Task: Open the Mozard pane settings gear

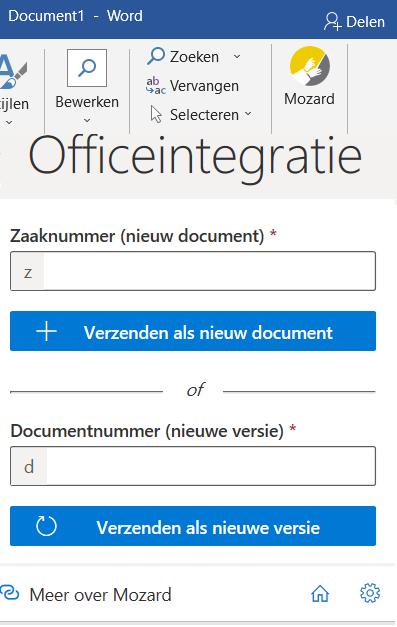Action: (370, 593)
